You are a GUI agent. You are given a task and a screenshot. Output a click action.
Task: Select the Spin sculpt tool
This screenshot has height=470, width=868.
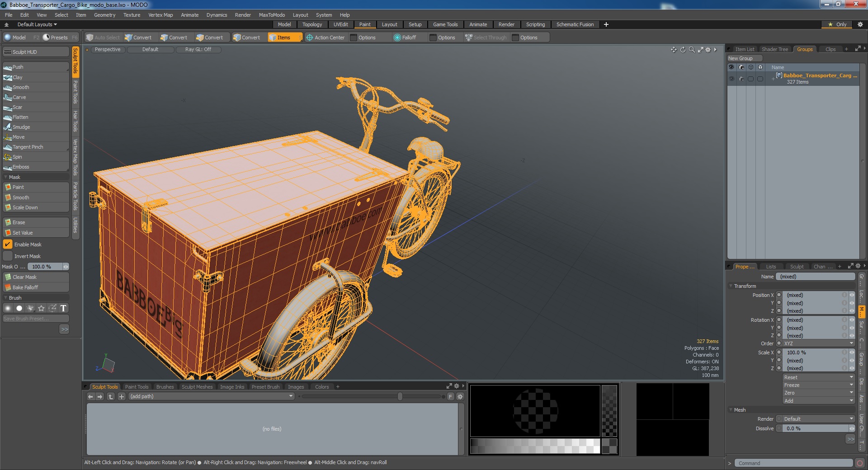point(36,157)
